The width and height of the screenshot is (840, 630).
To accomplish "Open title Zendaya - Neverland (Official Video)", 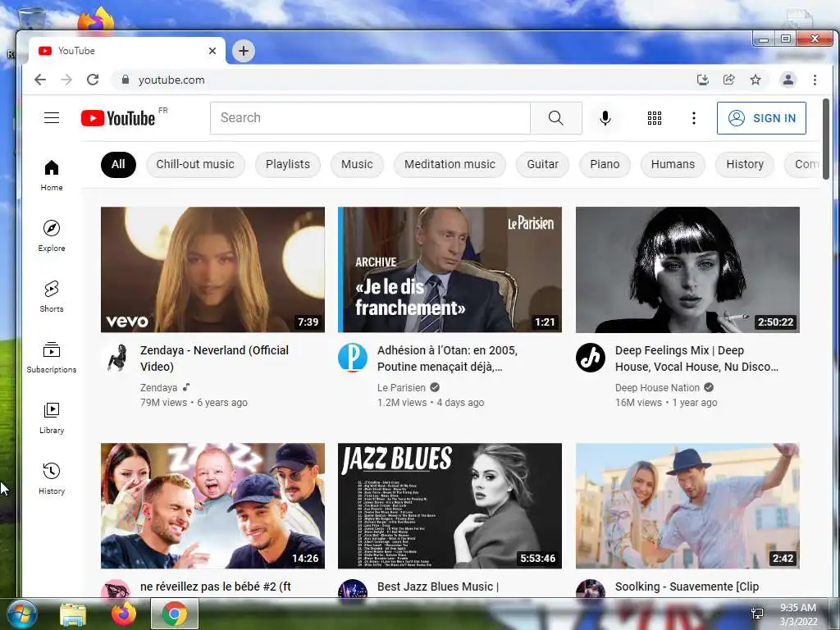I will (x=214, y=358).
